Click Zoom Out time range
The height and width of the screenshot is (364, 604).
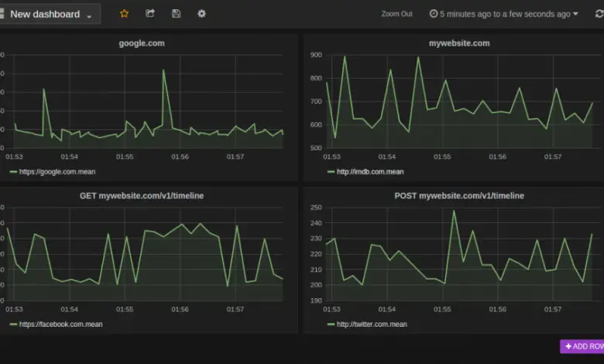click(396, 14)
